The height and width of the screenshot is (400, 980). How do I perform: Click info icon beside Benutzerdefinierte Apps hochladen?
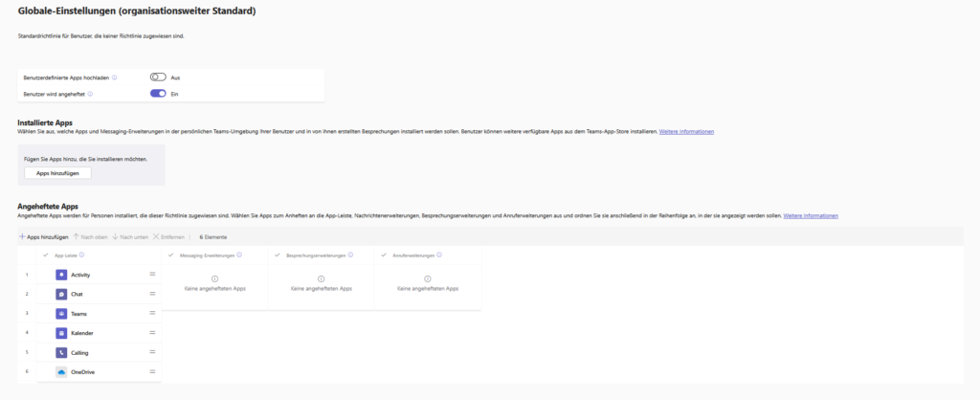pyautogui.click(x=115, y=77)
